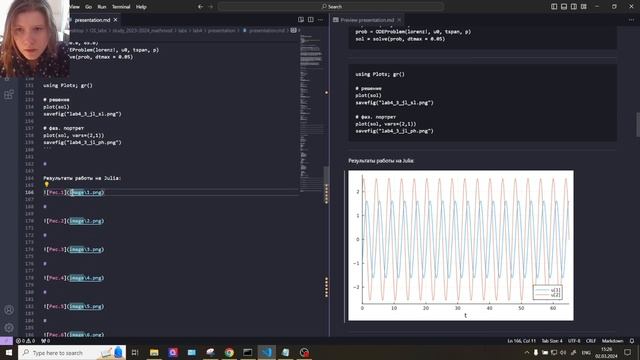Open Task View on taskbar
Image resolution: width=640 pixels, height=360 pixels.
point(135,352)
